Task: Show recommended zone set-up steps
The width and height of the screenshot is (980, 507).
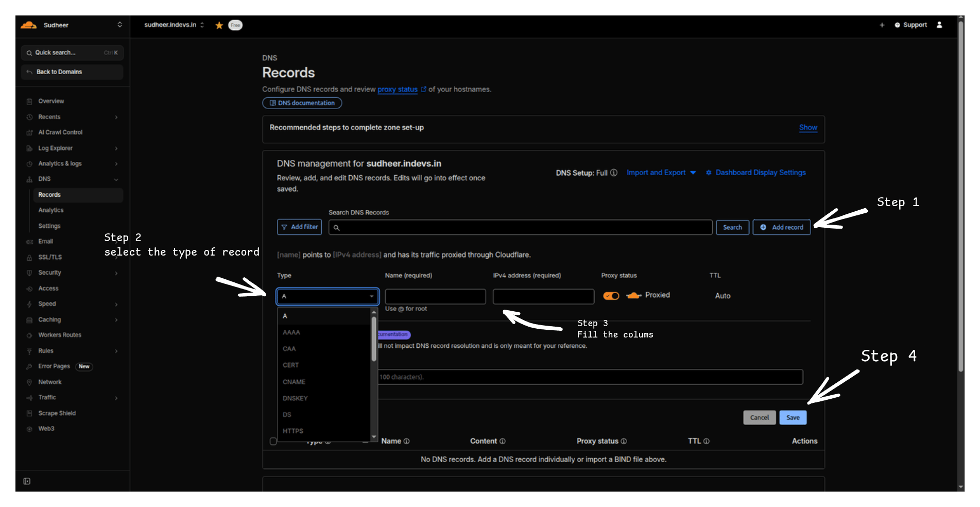Action: tap(808, 127)
